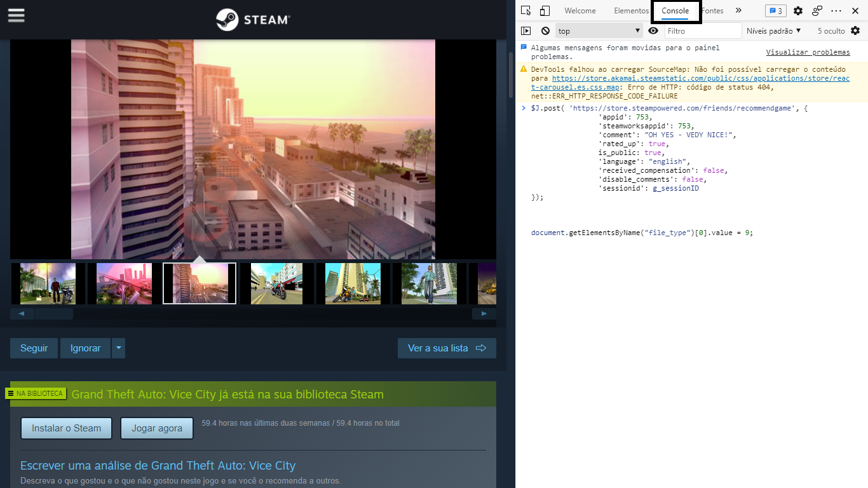Select the highlighted skyscraper thumbnail
868x488 pixels.
coord(200,283)
